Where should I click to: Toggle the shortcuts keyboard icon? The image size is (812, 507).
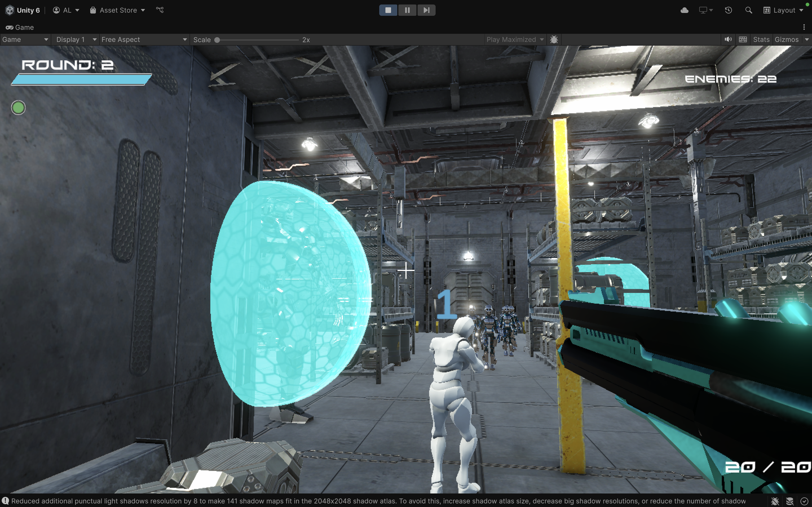point(743,39)
